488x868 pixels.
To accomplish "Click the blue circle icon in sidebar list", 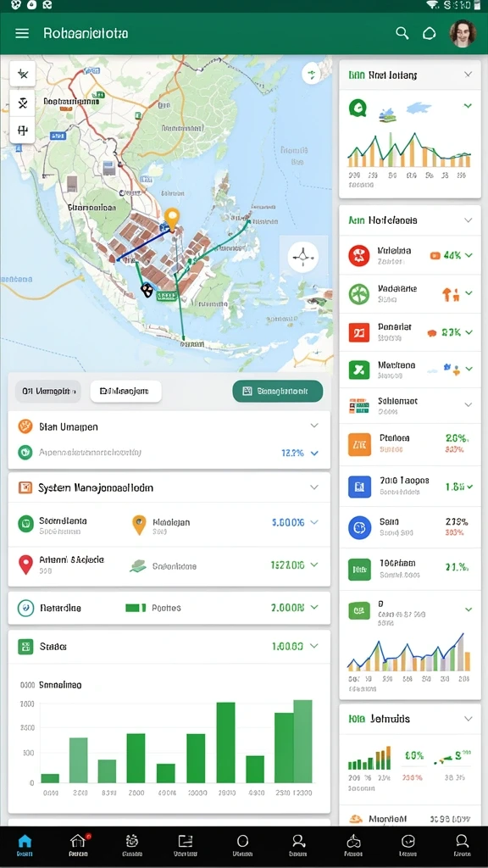I will (x=359, y=527).
